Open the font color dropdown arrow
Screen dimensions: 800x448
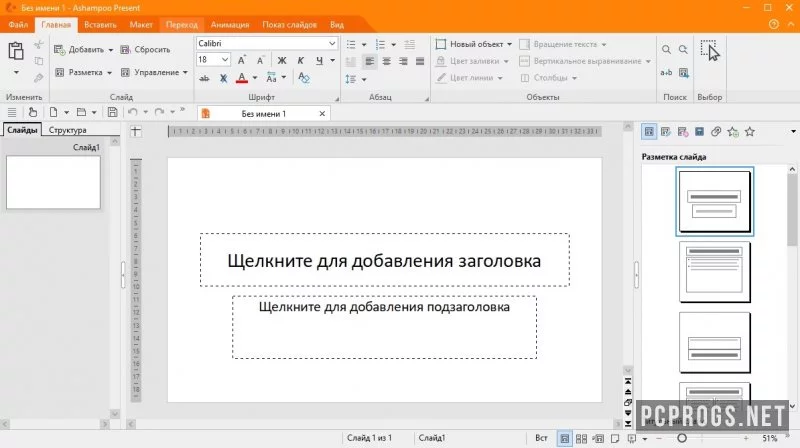point(255,78)
